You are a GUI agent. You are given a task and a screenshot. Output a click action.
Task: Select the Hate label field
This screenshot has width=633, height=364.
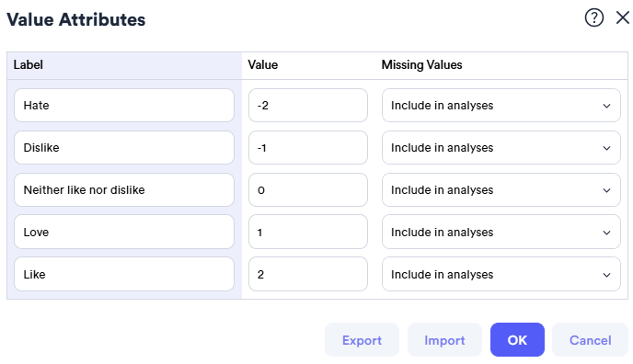coord(124,105)
